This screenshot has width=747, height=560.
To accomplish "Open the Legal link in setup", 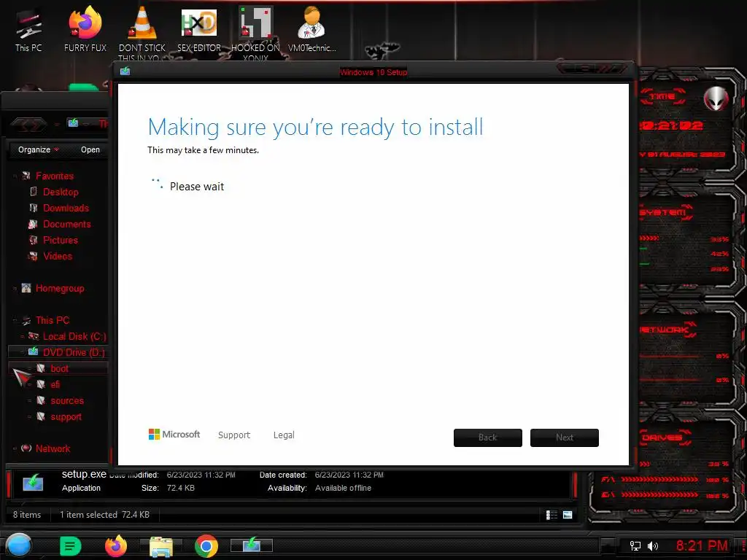I will click(x=284, y=435).
